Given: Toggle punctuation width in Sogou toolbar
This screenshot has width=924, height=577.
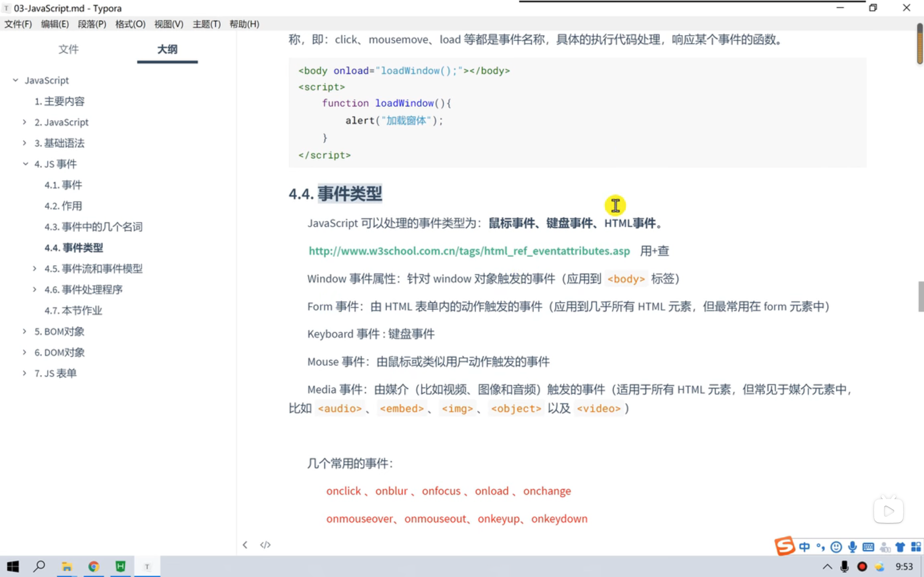Looking at the screenshot, I should coord(820,546).
